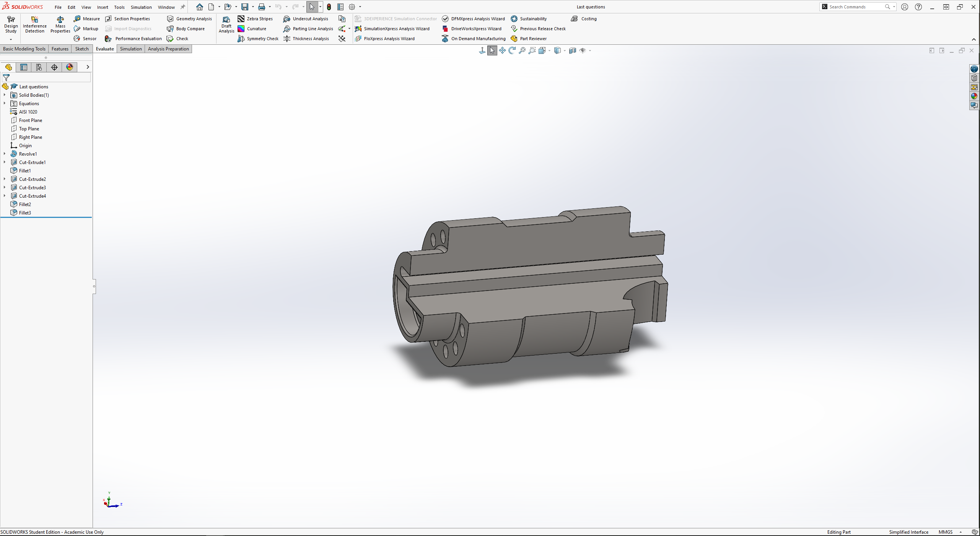Open Body Compare

click(x=186, y=29)
